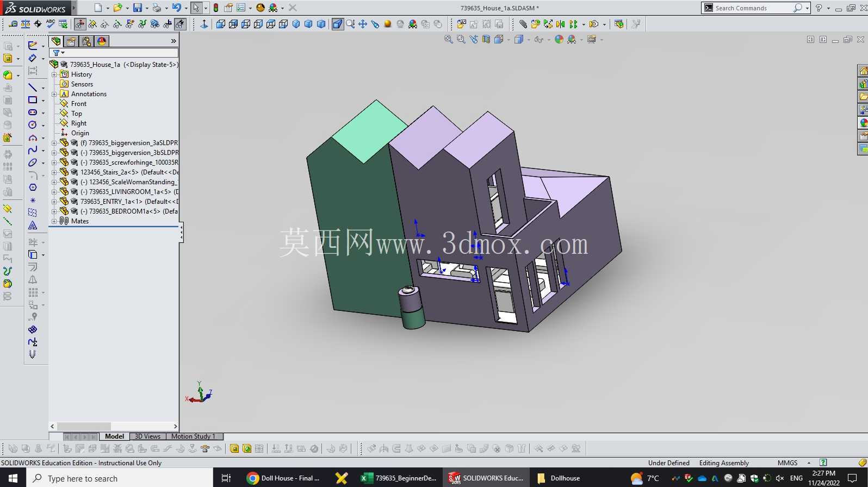
Task: Toggle the Select cursor tool
Action: pos(196,8)
